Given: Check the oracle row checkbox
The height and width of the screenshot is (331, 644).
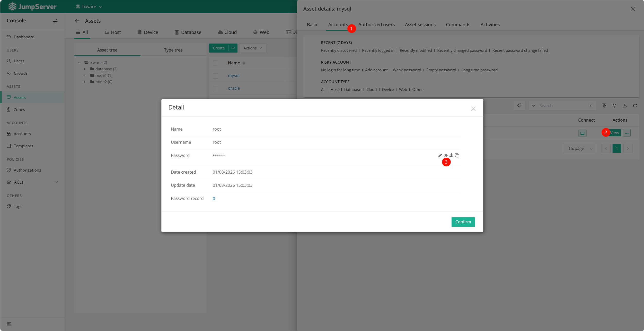Looking at the screenshot, I should (216, 88).
